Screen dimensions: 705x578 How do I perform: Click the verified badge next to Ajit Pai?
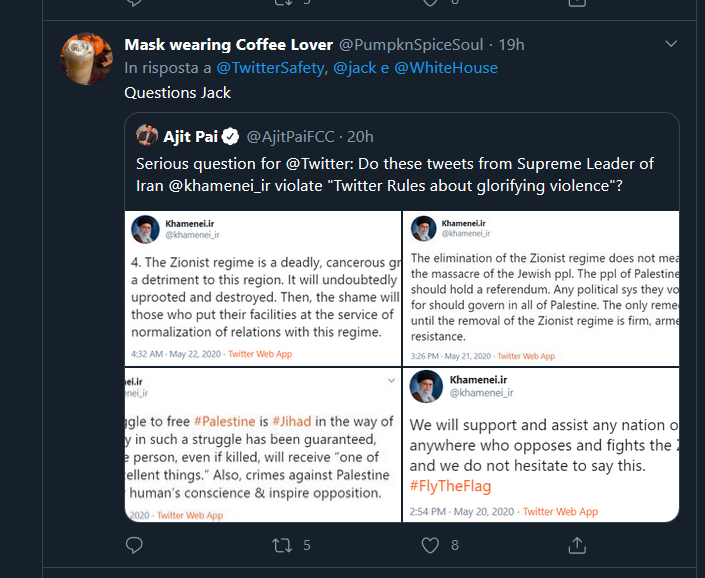(x=231, y=136)
